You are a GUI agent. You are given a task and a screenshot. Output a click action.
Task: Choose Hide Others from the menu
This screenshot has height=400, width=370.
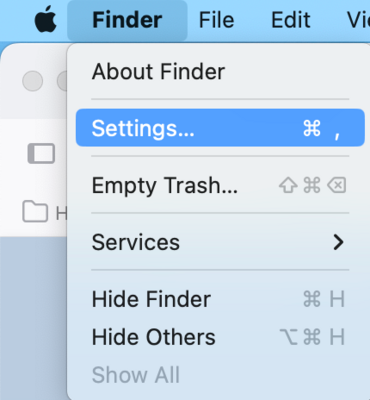tap(220, 337)
